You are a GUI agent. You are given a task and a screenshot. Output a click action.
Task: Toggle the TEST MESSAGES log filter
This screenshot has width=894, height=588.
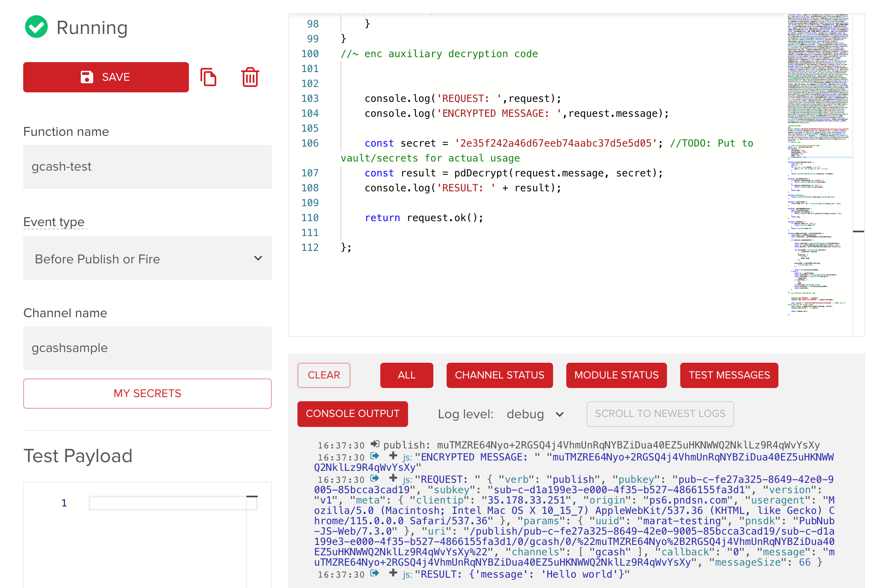coord(729,375)
